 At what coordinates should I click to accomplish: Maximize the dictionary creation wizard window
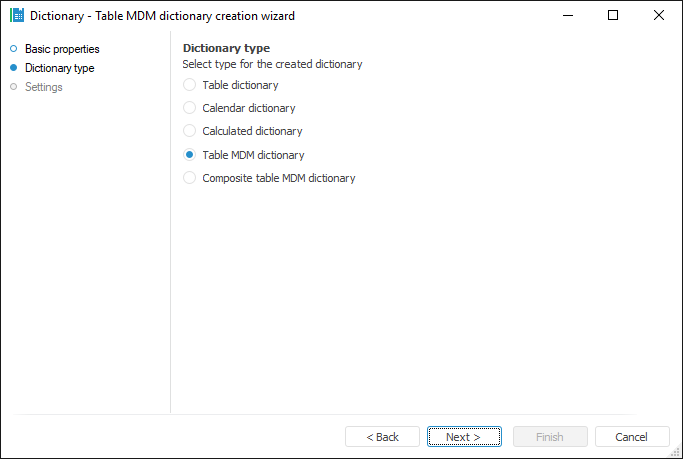(x=613, y=16)
